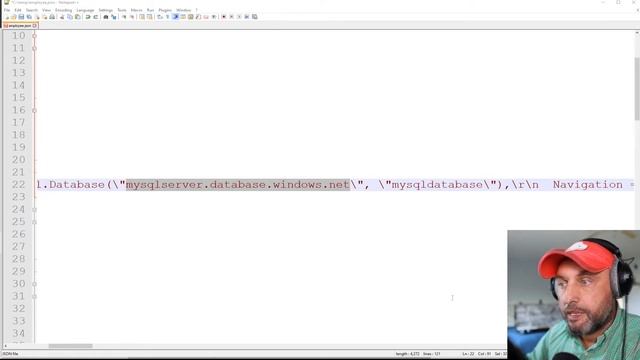Toggle word wrap toolbar button
Screen dimensions: 640x360
click(160, 17)
